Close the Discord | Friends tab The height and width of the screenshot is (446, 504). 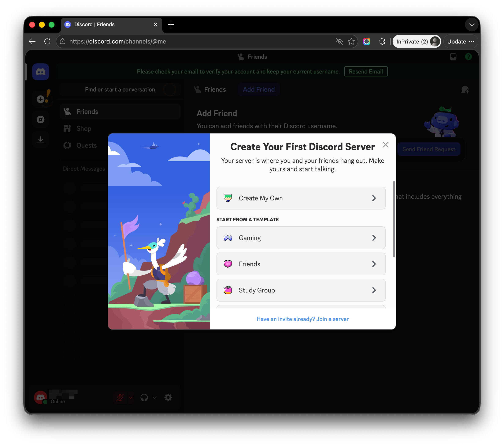click(156, 24)
